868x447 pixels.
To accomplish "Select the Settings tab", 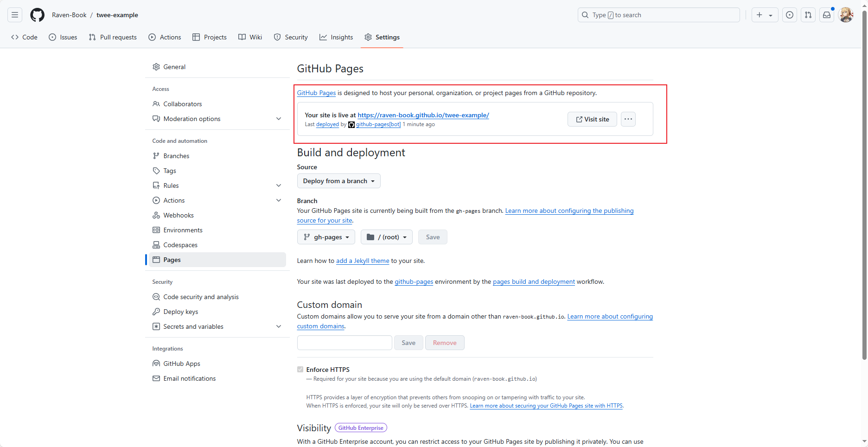I will tap(382, 37).
